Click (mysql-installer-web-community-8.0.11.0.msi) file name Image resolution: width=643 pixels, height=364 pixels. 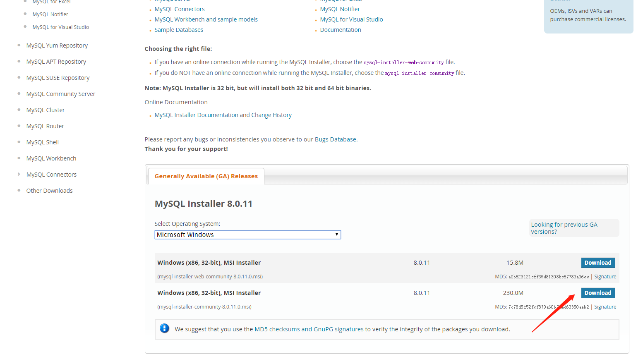pyautogui.click(x=210, y=277)
